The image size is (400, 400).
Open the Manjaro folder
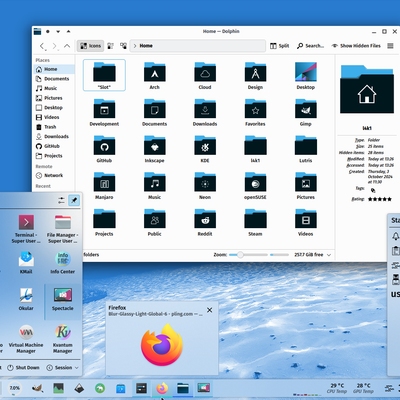point(104,186)
